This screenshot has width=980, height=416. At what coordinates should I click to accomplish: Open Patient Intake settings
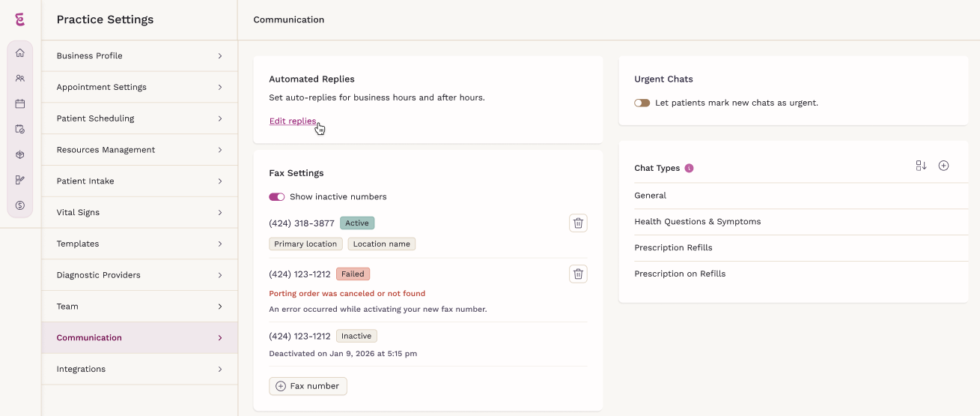pyautogui.click(x=140, y=181)
